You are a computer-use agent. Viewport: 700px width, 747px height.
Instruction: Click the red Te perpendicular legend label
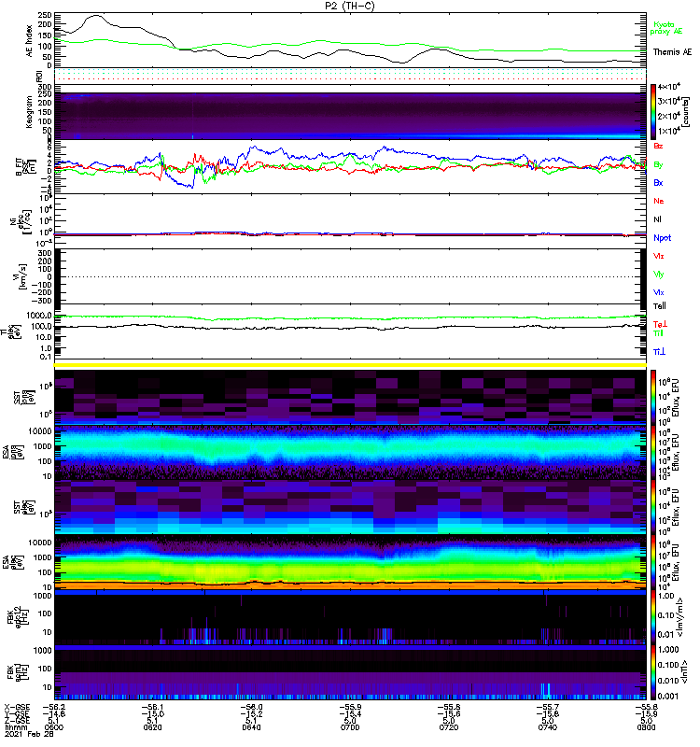pos(660,324)
